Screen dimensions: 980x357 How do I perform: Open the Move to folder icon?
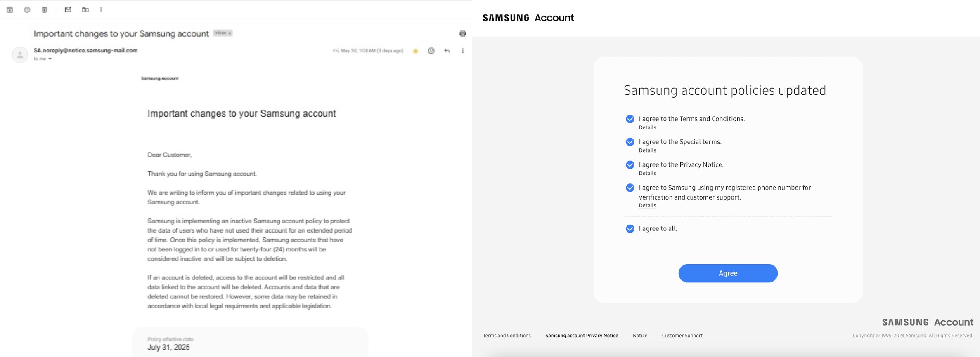(x=85, y=10)
